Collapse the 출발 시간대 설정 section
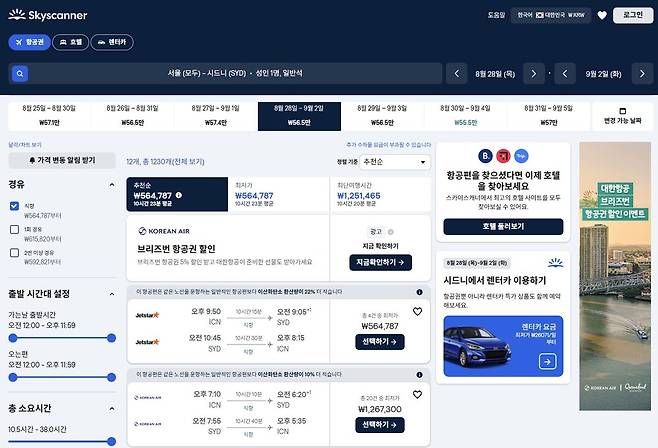The image size is (658, 448). pyautogui.click(x=112, y=294)
